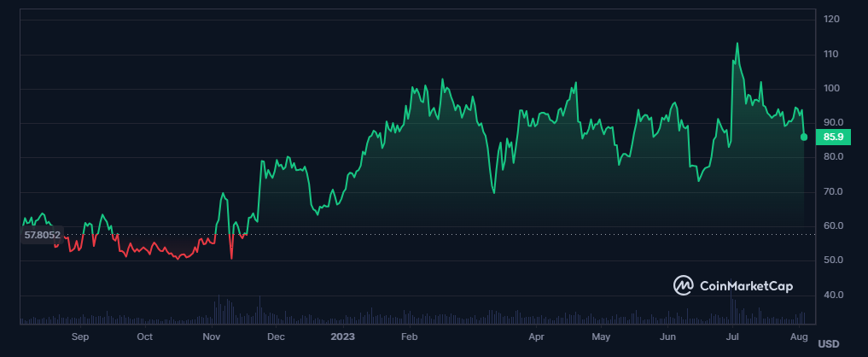Click the Apr date label
868x357 pixels.
pyautogui.click(x=536, y=337)
